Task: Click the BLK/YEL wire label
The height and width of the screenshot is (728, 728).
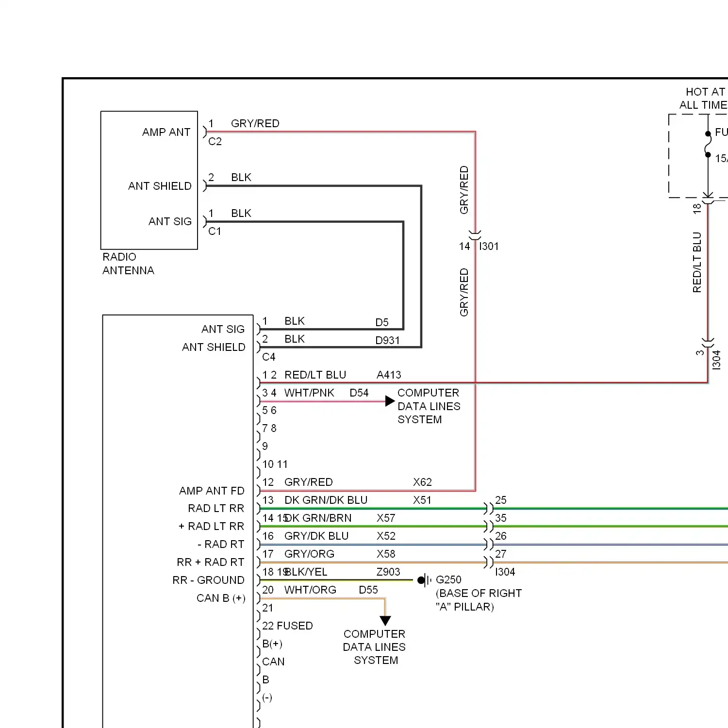Action: pyautogui.click(x=306, y=572)
